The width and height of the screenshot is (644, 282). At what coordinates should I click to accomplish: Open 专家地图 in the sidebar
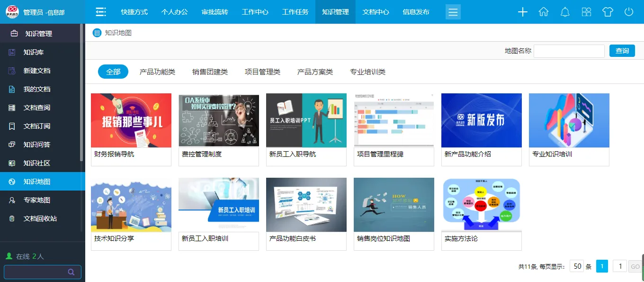point(37,200)
